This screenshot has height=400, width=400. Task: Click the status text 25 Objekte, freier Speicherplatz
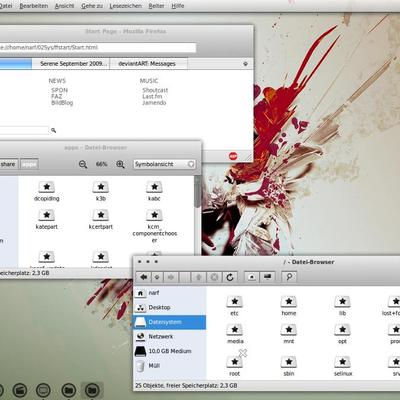[x=186, y=386]
